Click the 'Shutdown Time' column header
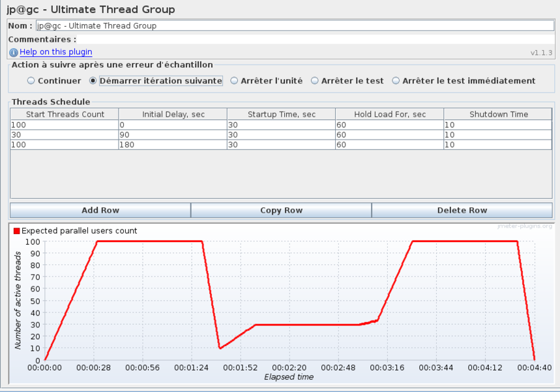 point(498,114)
